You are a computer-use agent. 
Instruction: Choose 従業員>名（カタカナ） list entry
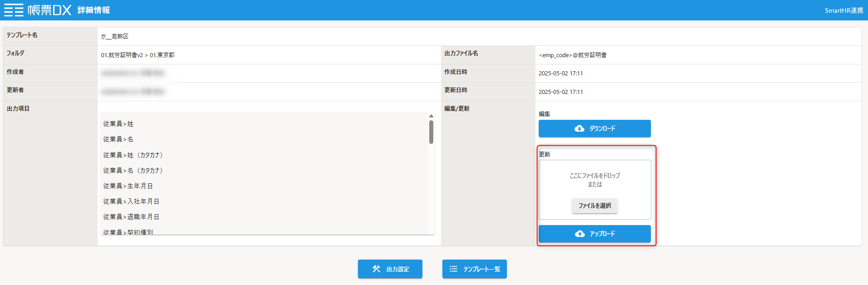click(x=133, y=171)
